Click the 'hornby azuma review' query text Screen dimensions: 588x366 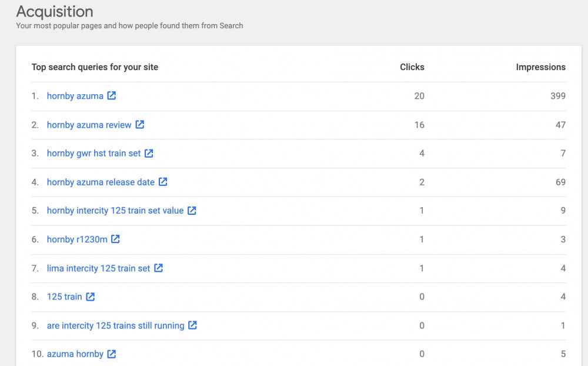point(89,125)
